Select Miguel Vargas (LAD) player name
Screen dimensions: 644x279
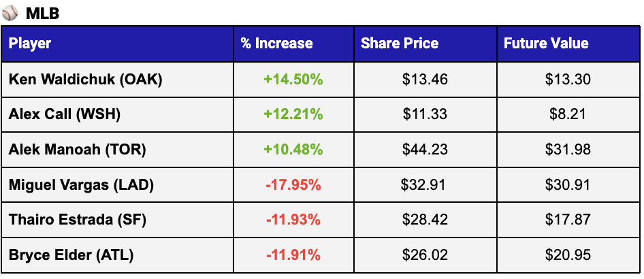(81, 185)
